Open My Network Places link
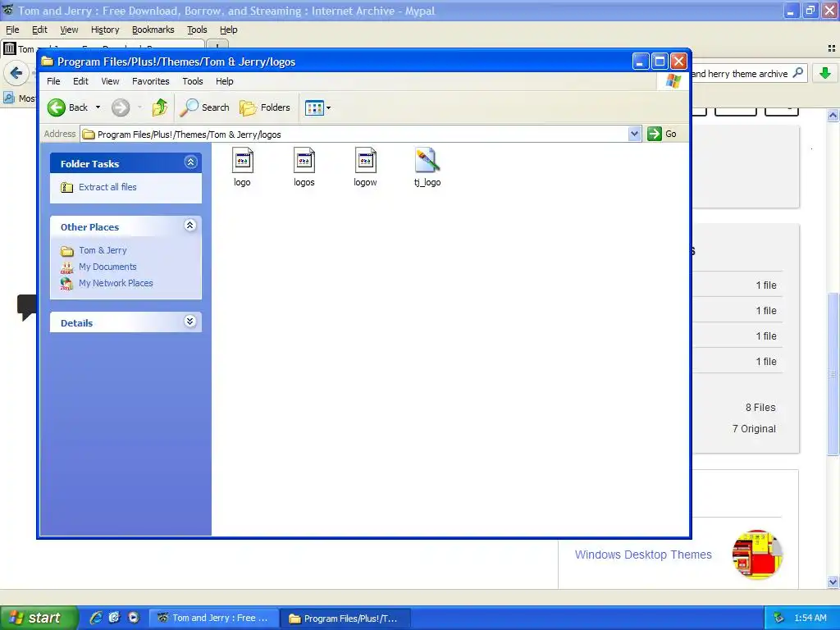The width and height of the screenshot is (840, 630). pyautogui.click(x=116, y=283)
